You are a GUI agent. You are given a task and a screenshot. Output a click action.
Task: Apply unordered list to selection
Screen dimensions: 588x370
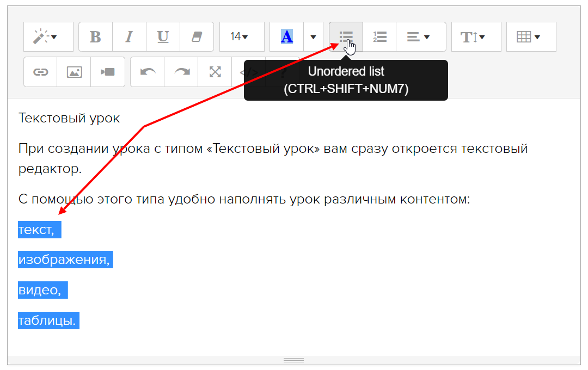coord(346,37)
